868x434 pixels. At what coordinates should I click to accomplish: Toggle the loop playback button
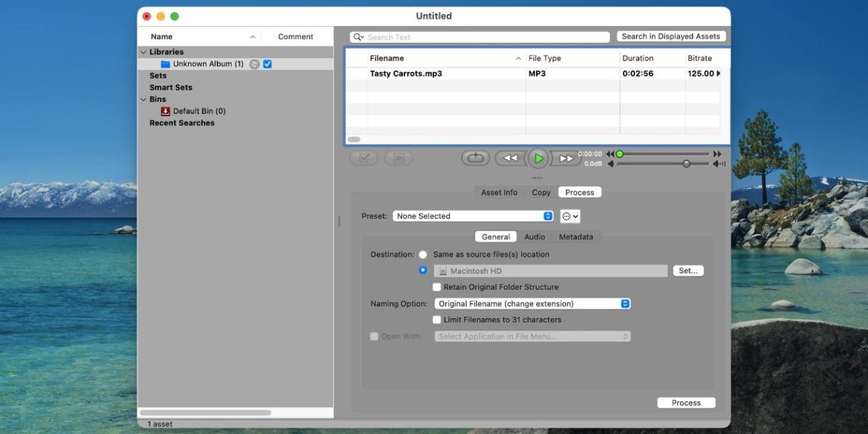(475, 158)
